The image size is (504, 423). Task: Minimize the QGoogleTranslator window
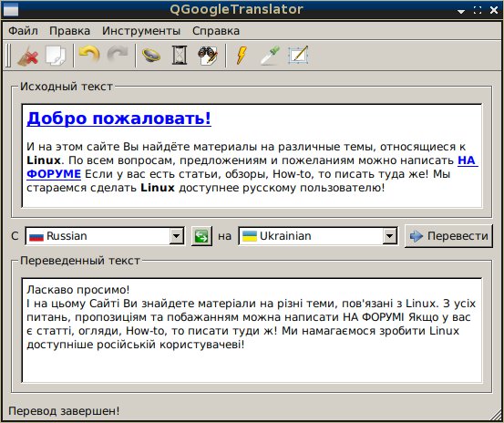[x=461, y=11]
